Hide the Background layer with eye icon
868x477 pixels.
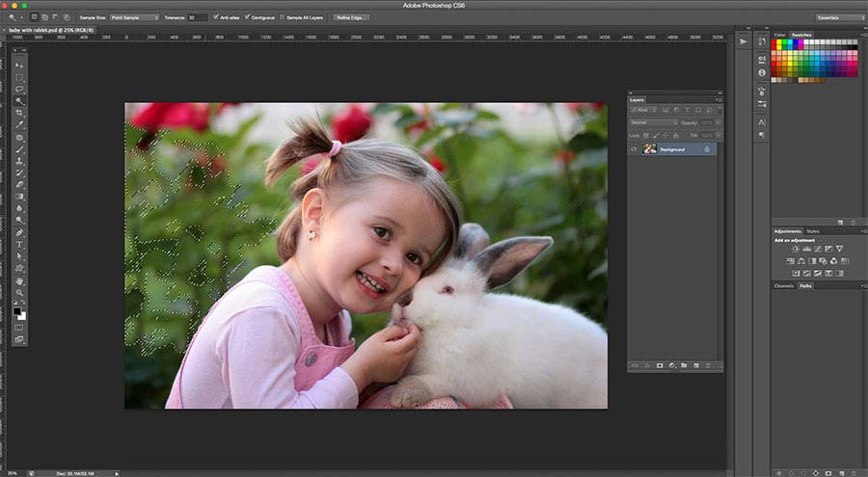tap(634, 149)
